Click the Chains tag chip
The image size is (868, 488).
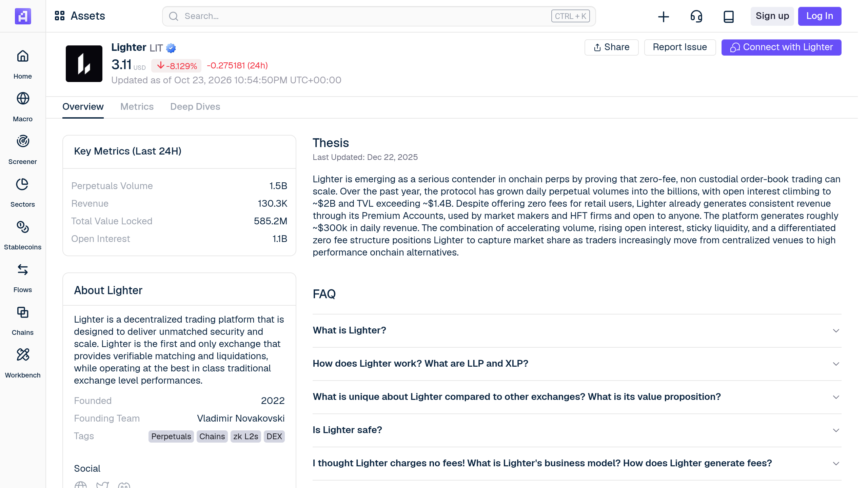coord(212,436)
